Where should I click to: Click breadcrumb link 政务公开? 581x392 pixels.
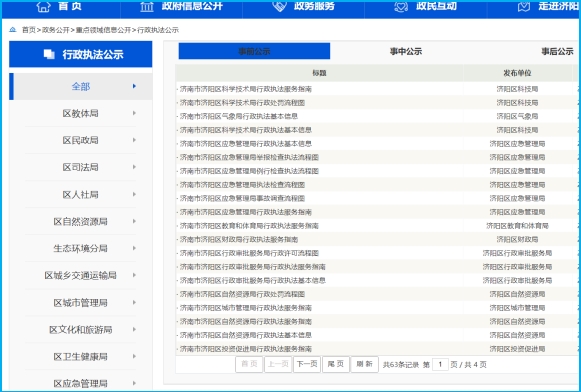56,30
